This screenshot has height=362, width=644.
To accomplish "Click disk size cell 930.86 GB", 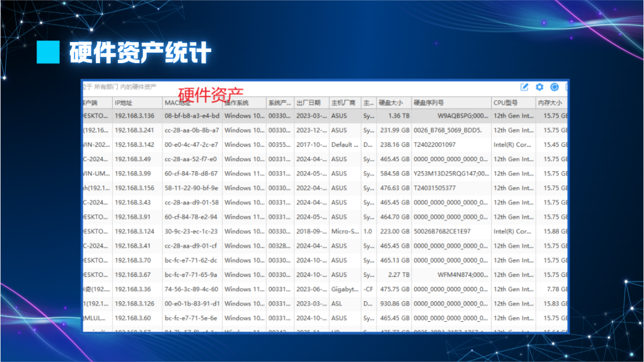I will (x=394, y=304).
